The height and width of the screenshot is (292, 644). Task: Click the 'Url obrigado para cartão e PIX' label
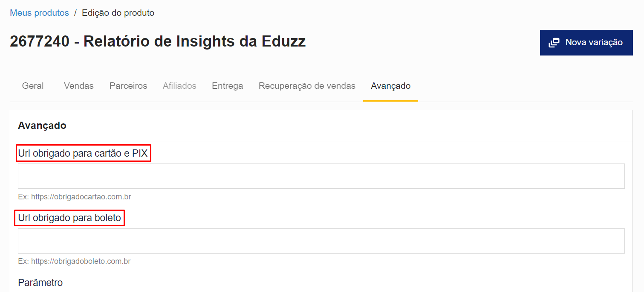[83, 153]
